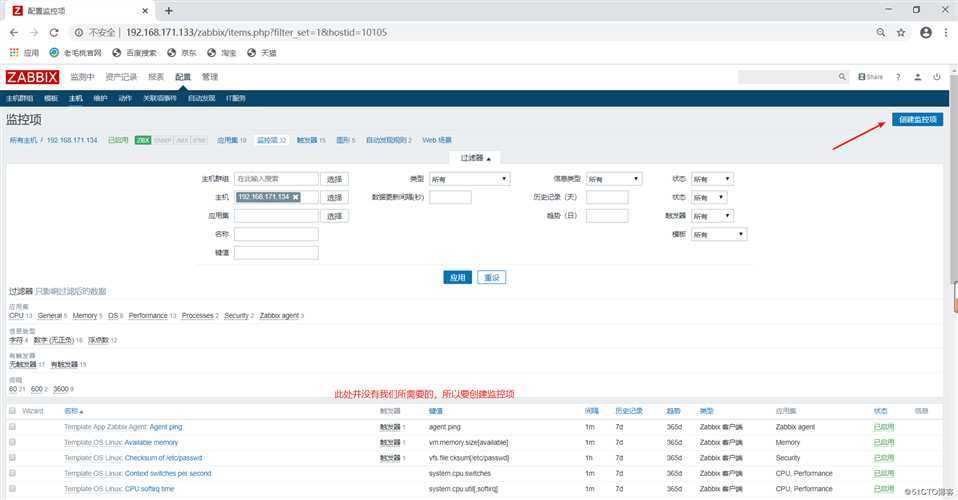The image size is (958, 500).
Task: Click the not-secure site info icon
Action: point(78,32)
